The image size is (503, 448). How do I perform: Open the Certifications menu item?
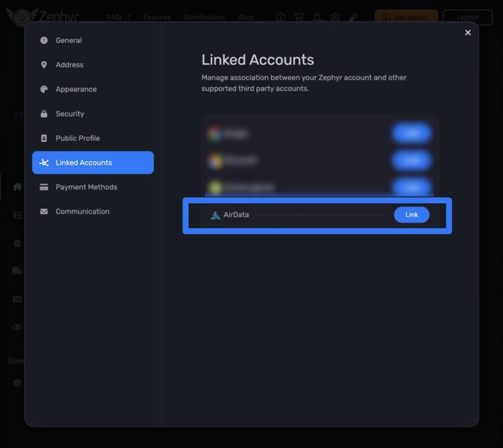pos(204,17)
